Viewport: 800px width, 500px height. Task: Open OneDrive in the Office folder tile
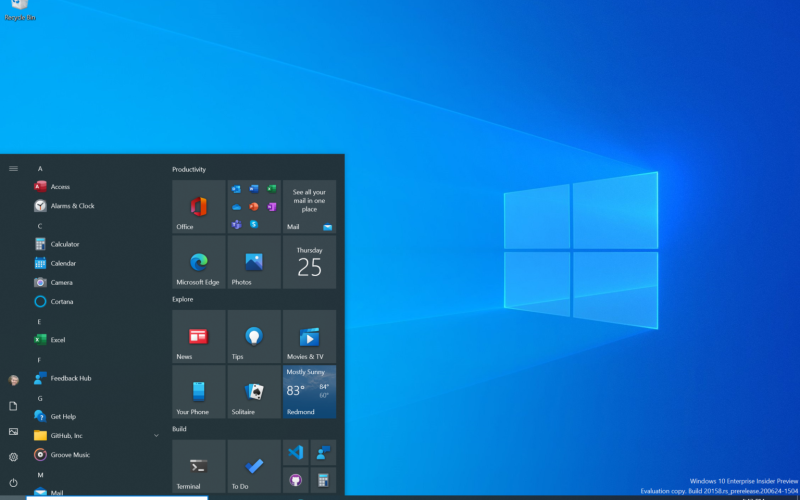pyautogui.click(x=236, y=207)
